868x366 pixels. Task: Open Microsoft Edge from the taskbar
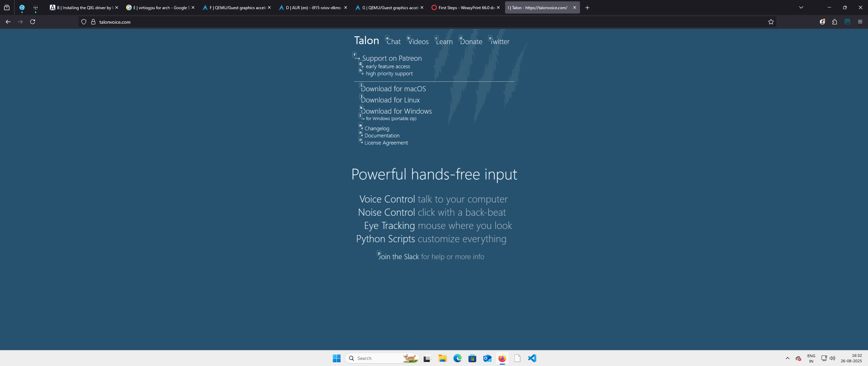(x=458, y=358)
